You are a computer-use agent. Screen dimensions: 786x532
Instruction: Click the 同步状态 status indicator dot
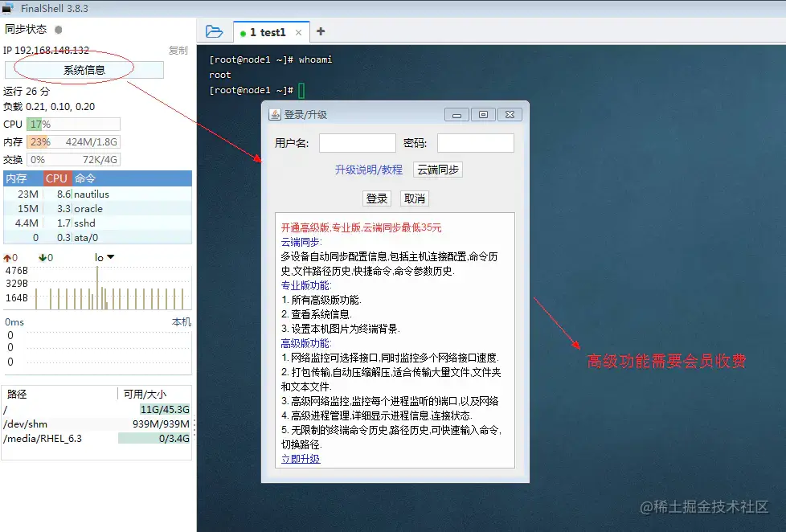point(56,29)
